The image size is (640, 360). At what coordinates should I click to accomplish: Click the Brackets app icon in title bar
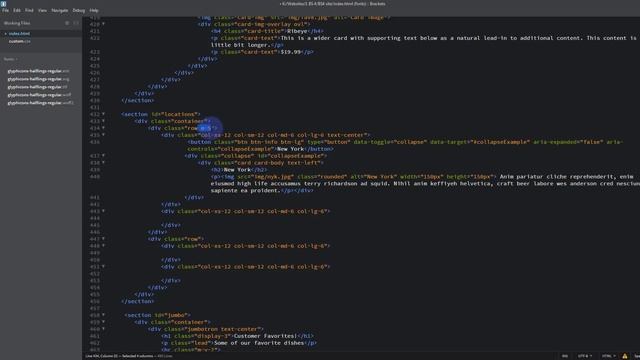coord(4,3)
